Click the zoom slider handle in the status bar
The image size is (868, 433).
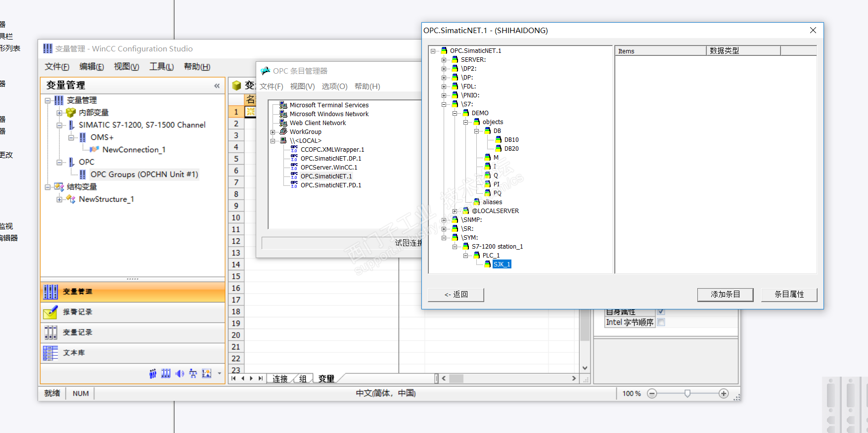[687, 393]
